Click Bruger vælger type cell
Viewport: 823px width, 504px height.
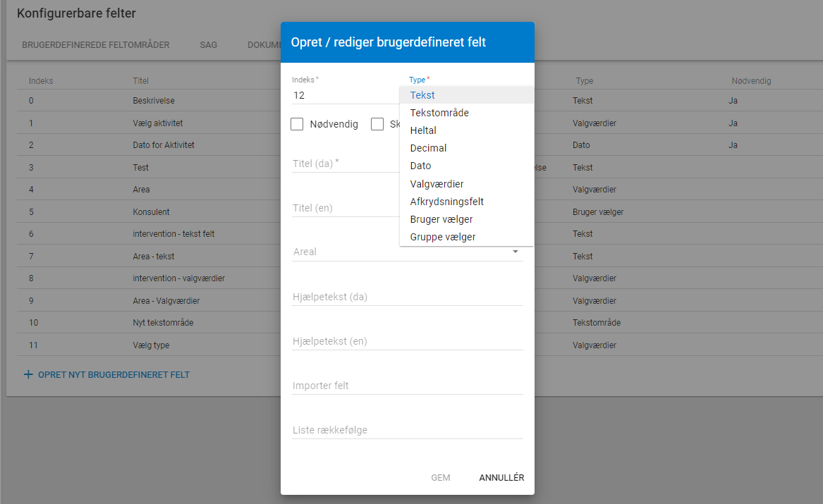(598, 212)
